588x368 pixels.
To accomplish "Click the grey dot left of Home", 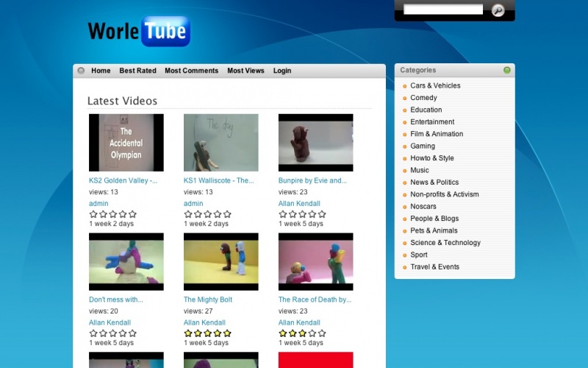I will 81,71.
